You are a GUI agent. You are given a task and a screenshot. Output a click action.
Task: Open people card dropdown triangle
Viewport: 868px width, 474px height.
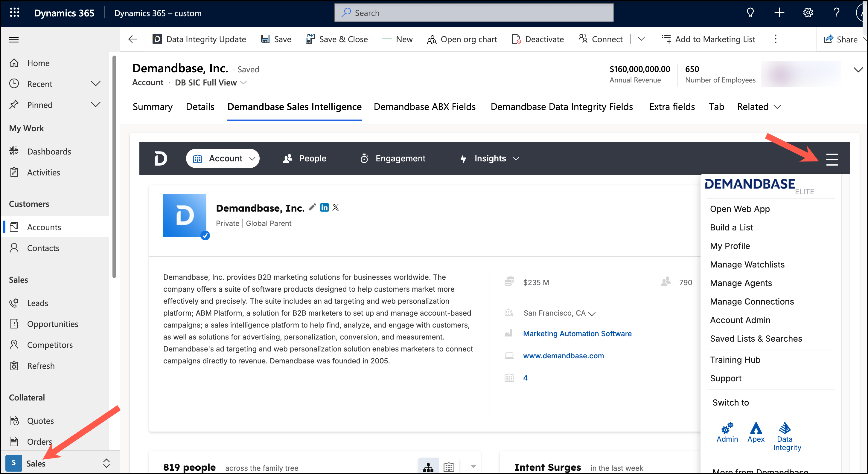pos(473,466)
